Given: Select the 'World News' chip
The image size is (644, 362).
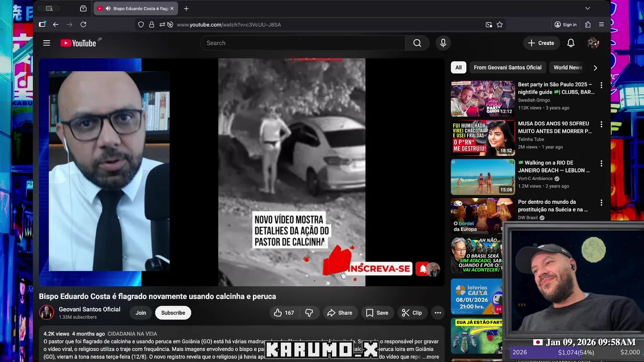Looking at the screenshot, I should 568,67.
